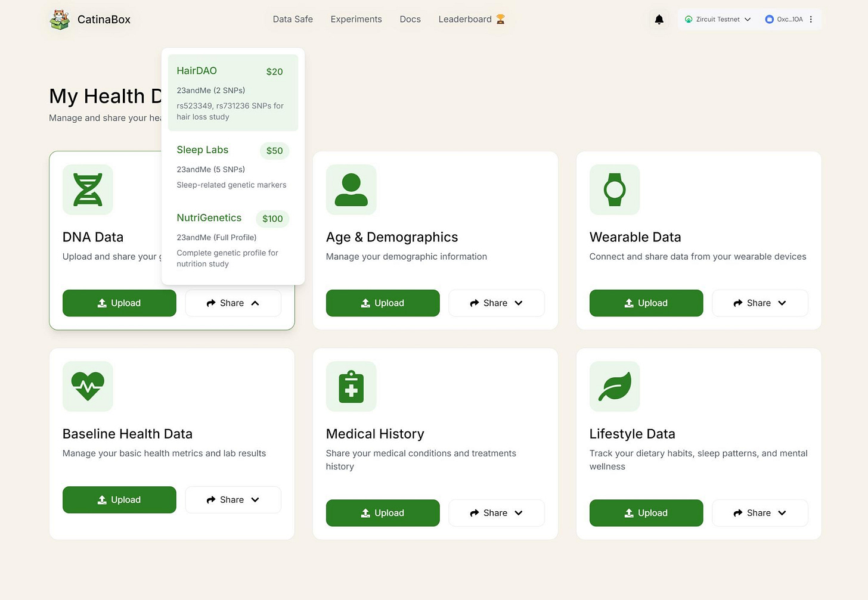Click "Complete genetic profile for nutrition study" text
Screen dimensions: 868x600
(227, 259)
